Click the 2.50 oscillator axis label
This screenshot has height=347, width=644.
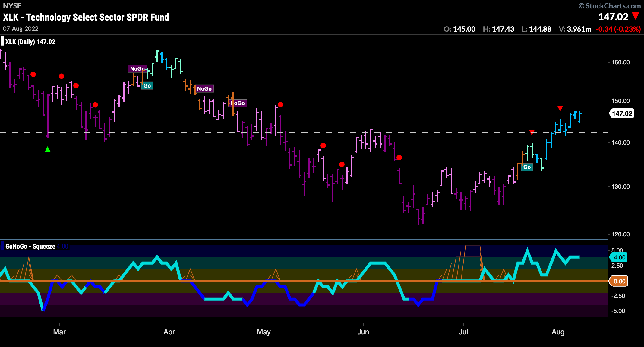[617, 266]
